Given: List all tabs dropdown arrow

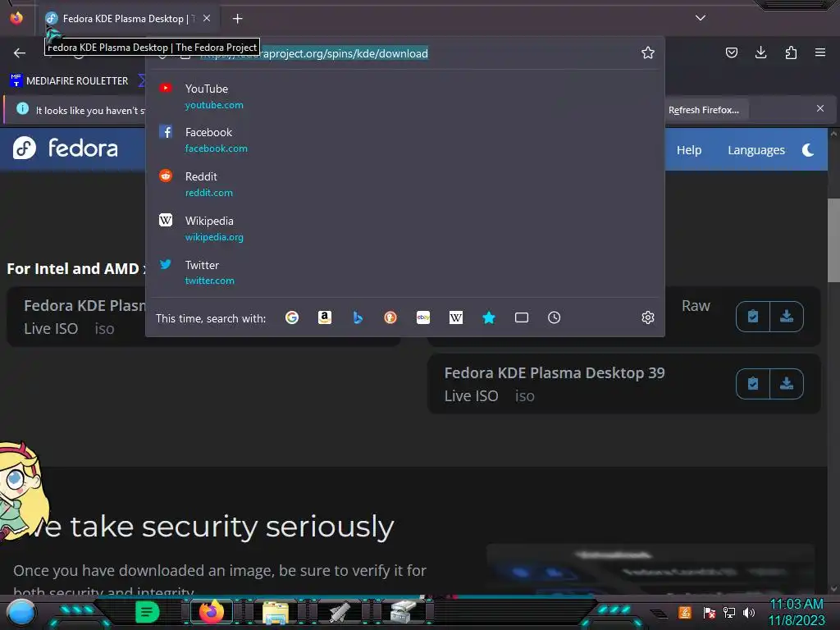Looking at the screenshot, I should coord(701,18).
